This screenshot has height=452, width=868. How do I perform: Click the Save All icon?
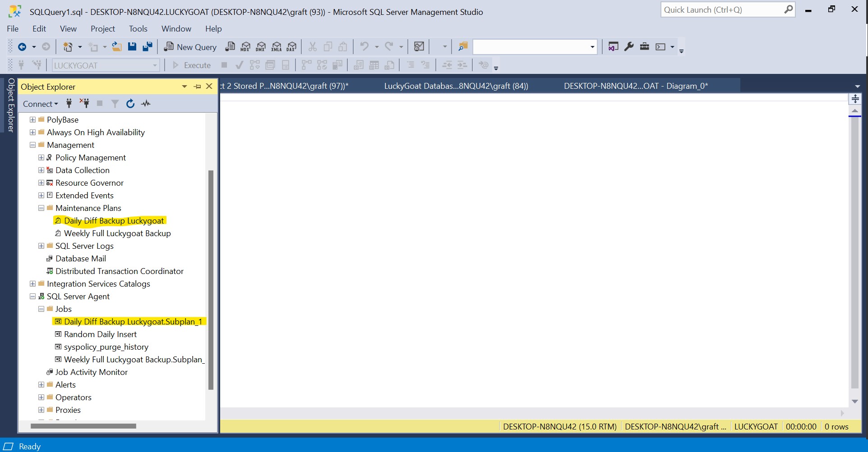[147, 46]
